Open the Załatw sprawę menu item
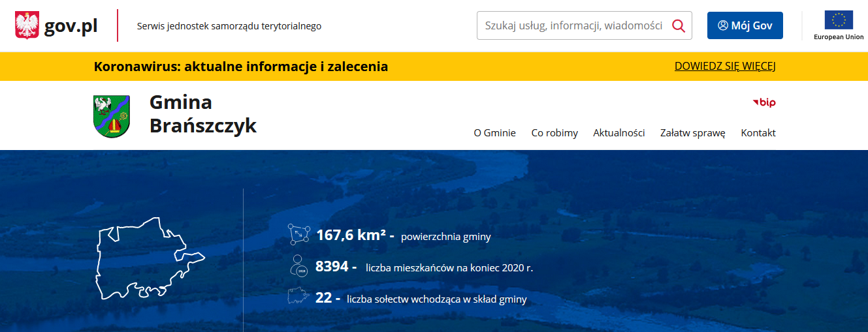868x332 pixels. point(693,133)
